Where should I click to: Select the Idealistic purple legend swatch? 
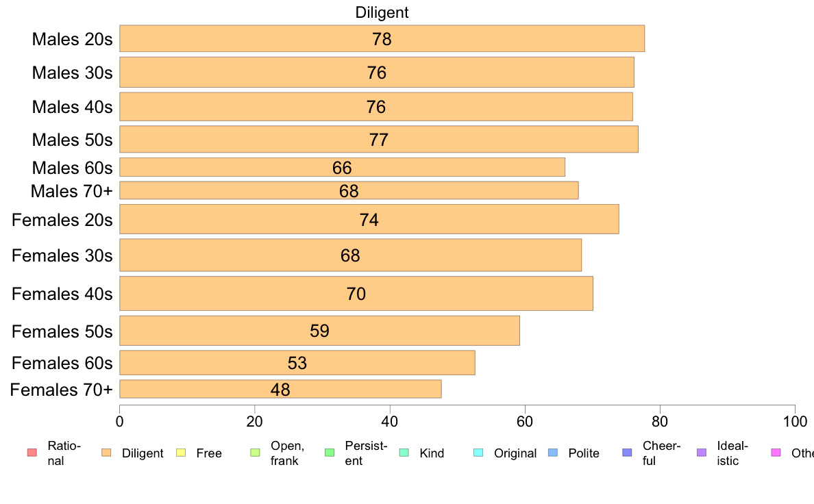tap(702, 453)
